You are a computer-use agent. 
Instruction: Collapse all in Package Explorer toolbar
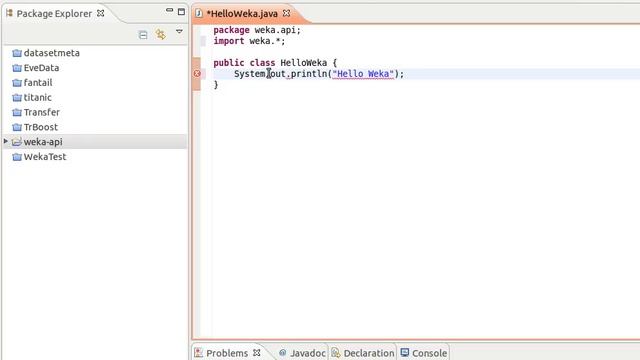(x=143, y=35)
